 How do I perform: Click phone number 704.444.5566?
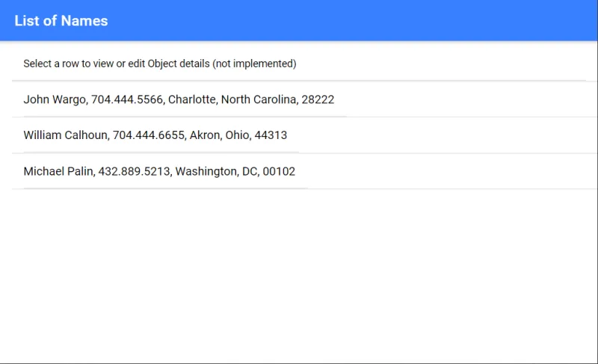click(x=128, y=99)
